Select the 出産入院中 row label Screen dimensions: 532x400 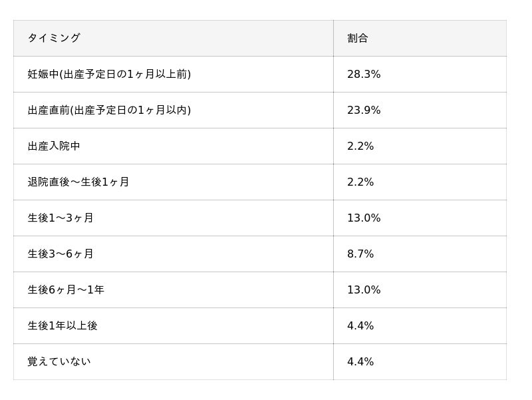(x=54, y=146)
